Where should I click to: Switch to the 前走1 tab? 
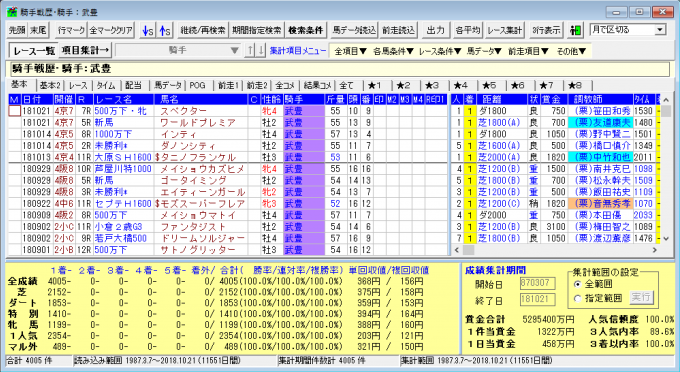[x=228, y=85]
